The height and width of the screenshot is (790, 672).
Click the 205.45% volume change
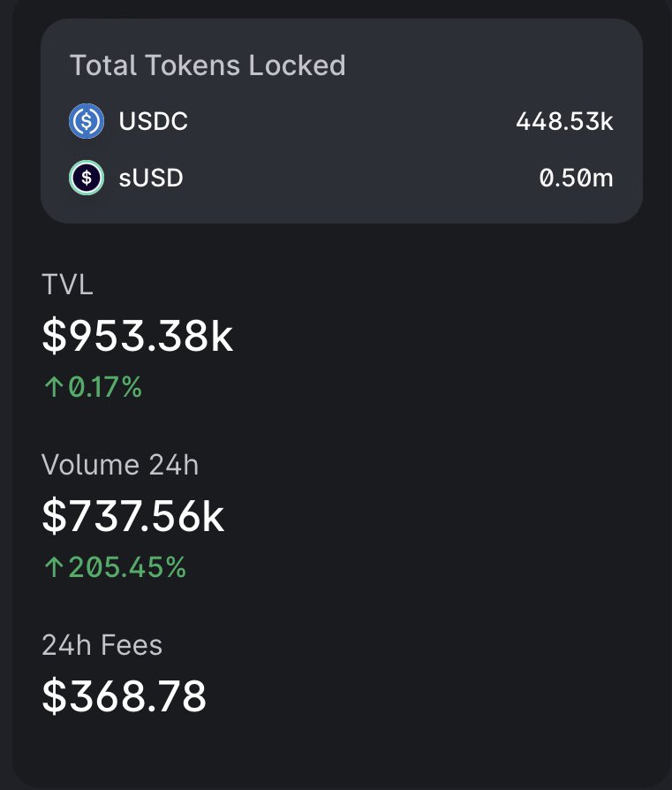pos(127,567)
